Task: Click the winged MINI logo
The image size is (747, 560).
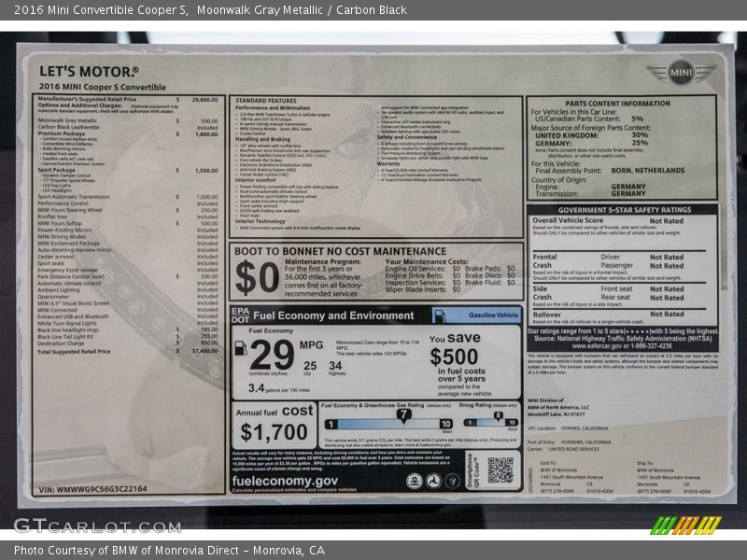Action: 681,73
